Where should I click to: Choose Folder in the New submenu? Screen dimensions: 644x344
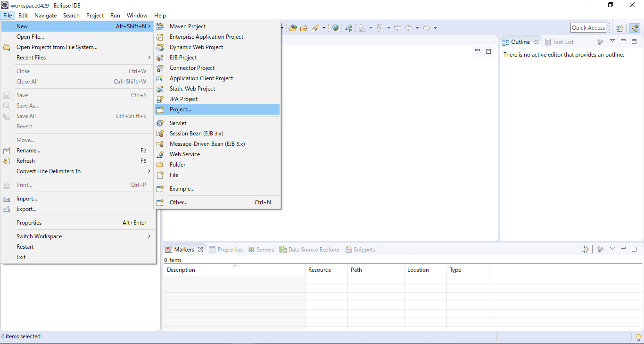click(x=217, y=165)
